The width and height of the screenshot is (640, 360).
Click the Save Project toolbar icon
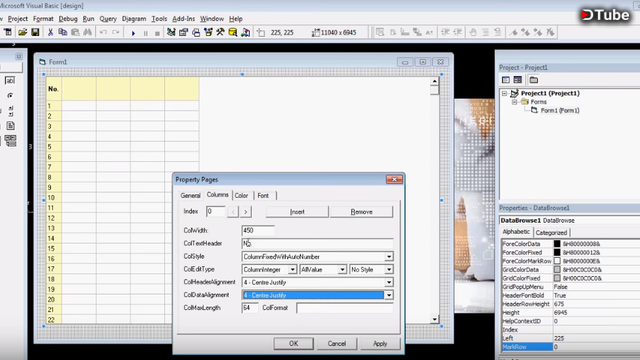tap(36, 32)
